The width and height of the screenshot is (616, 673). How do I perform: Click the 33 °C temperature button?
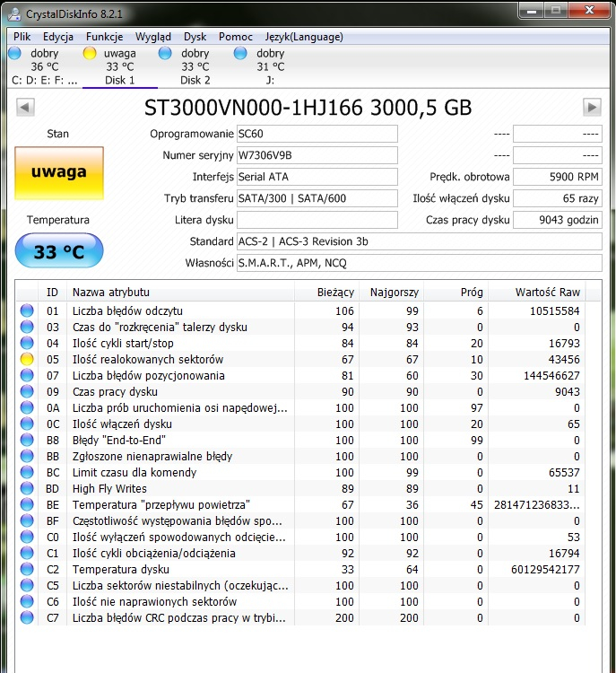pyautogui.click(x=59, y=250)
